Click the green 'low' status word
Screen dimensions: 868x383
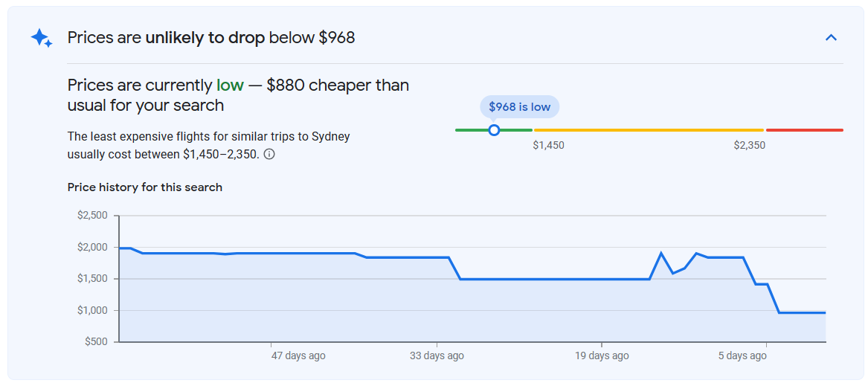click(x=230, y=86)
